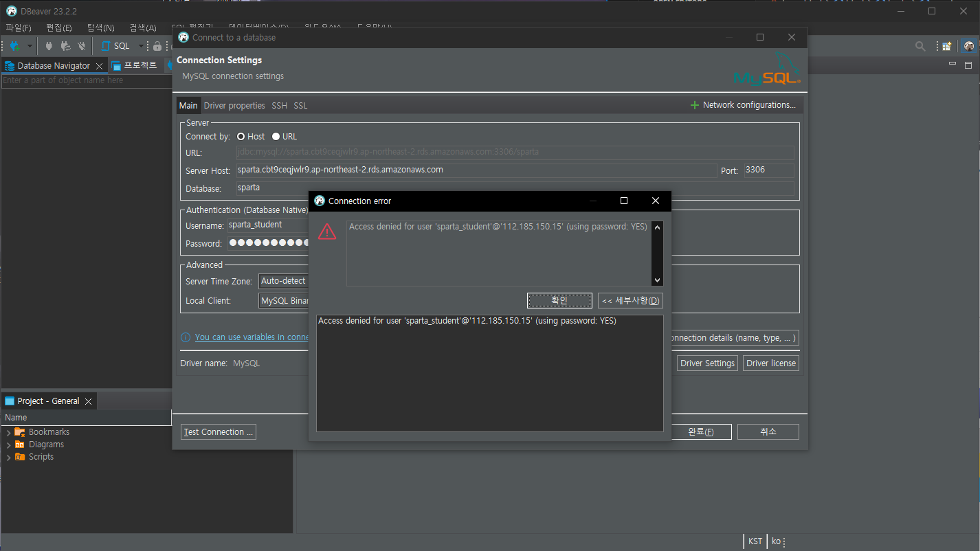Click the search magnifier icon in DBeaver toolbar
The height and width of the screenshot is (551, 980).
920,46
